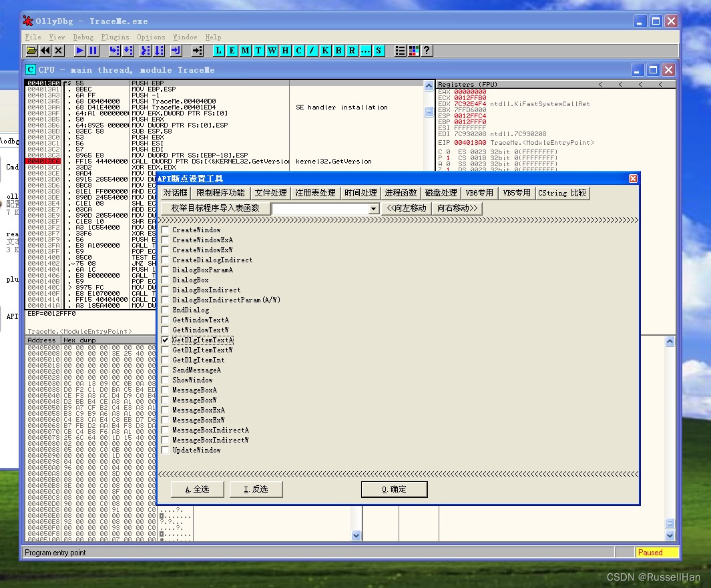711x588 pixels.
Task: Click the Restart program rewind icon
Action: point(45,51)
